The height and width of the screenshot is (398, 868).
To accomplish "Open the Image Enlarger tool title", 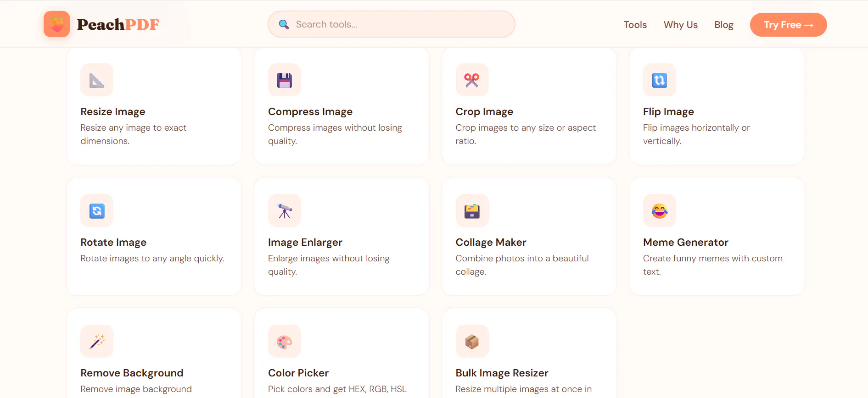I will [x=305, y=243].
